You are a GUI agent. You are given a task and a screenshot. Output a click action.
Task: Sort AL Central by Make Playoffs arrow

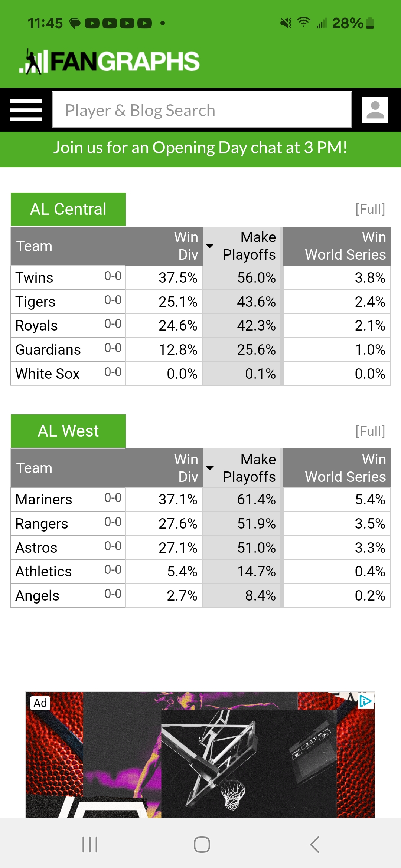(x=210, y=246)
